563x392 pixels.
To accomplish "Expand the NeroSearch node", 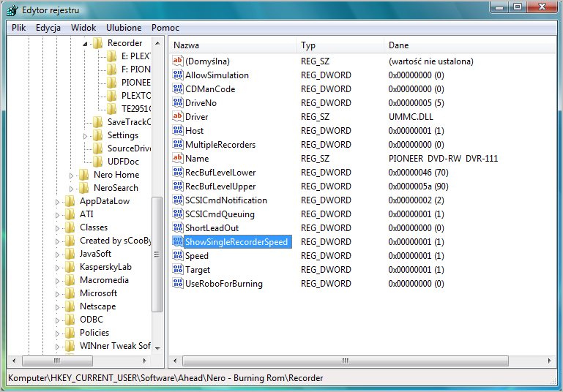I will coord(71,189).
